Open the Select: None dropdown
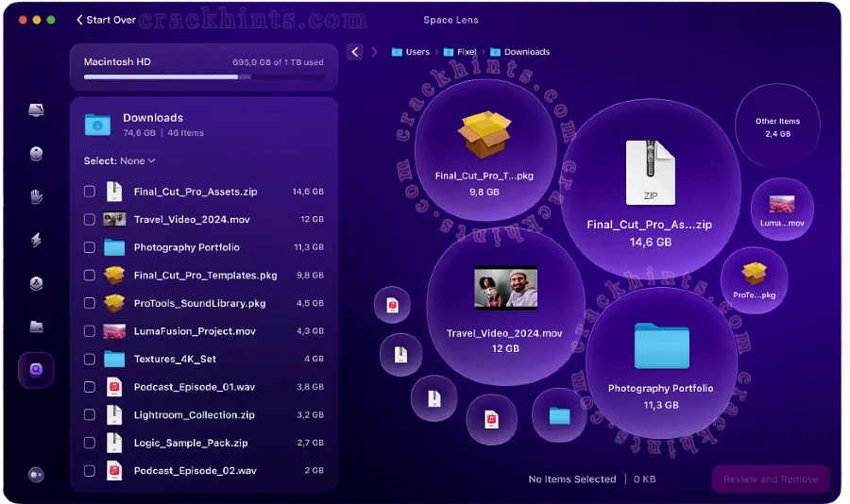 pos(119,161)
